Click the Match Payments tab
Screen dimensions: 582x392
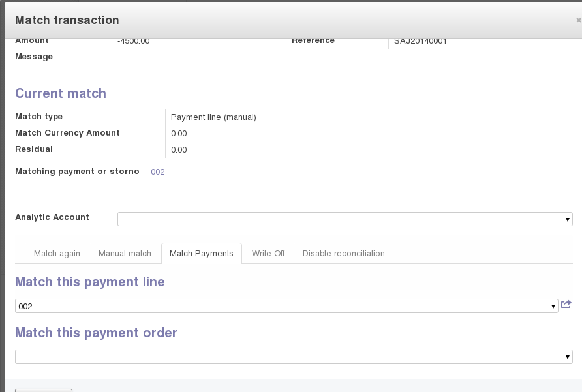(x=201, y=253)
